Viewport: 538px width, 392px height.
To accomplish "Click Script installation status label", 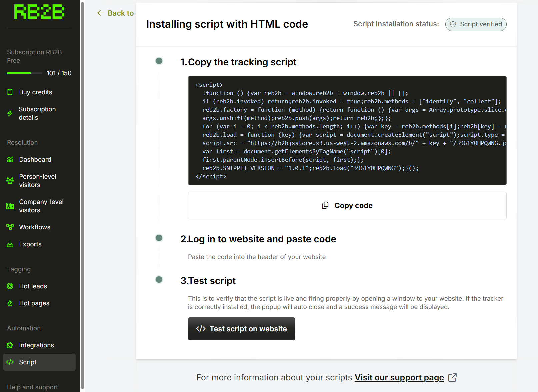I will (396, 24).
